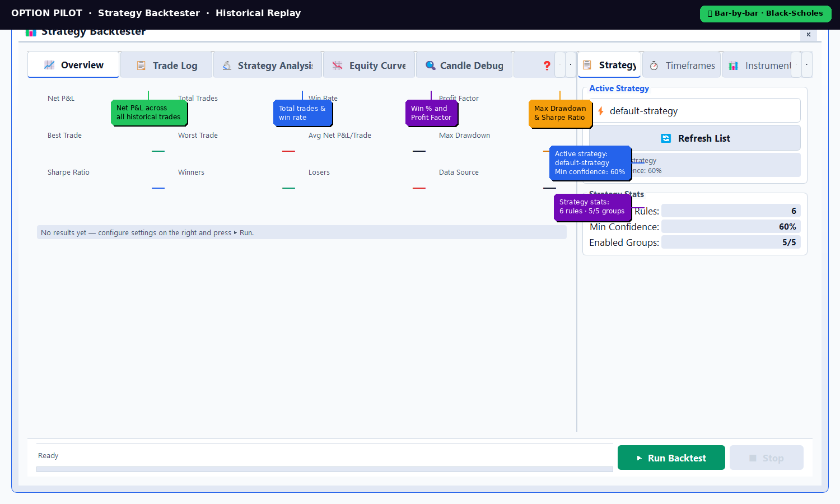Click the Bar-by-bar Black-Scholes badge
Viewport: 840px width, 504px height.
click(x=766, y=13)
